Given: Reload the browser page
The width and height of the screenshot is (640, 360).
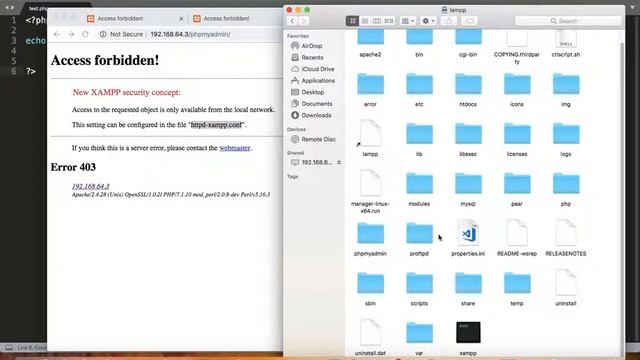Looking at the screenshot, I should (x=85, y=34).
